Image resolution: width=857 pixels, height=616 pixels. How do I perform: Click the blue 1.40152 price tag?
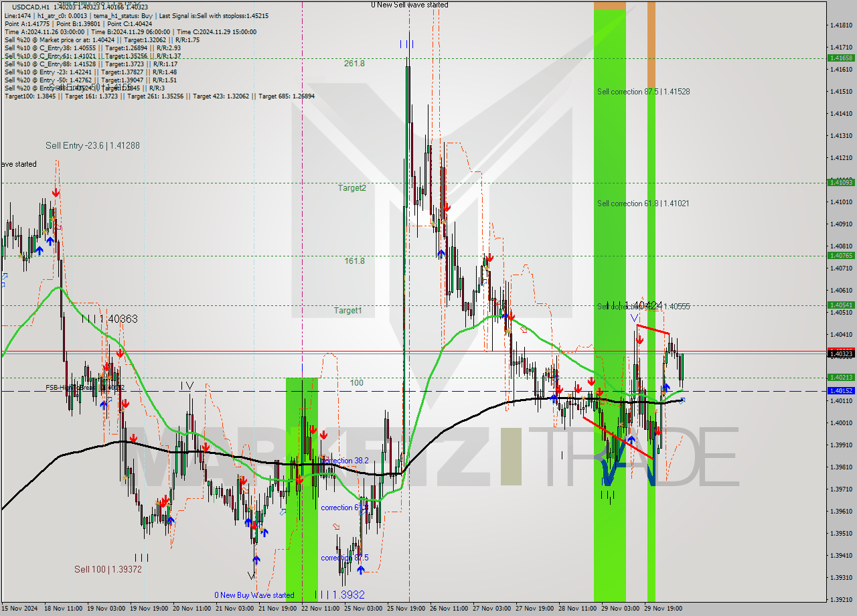pyautogui.click(x=841, y=390)
